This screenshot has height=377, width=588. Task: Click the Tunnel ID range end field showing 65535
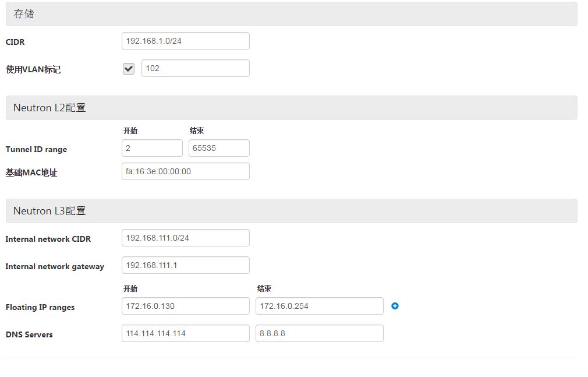pyautogui.click(x=219, y=147)
